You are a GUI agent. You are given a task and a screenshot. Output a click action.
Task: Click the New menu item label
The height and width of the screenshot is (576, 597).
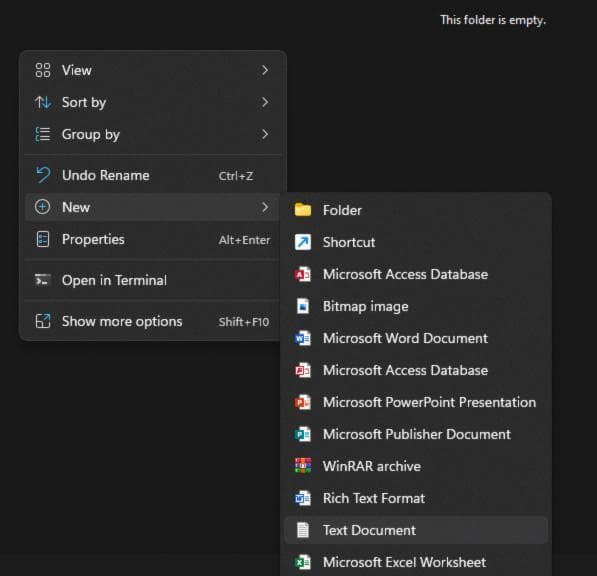[76, 207]
